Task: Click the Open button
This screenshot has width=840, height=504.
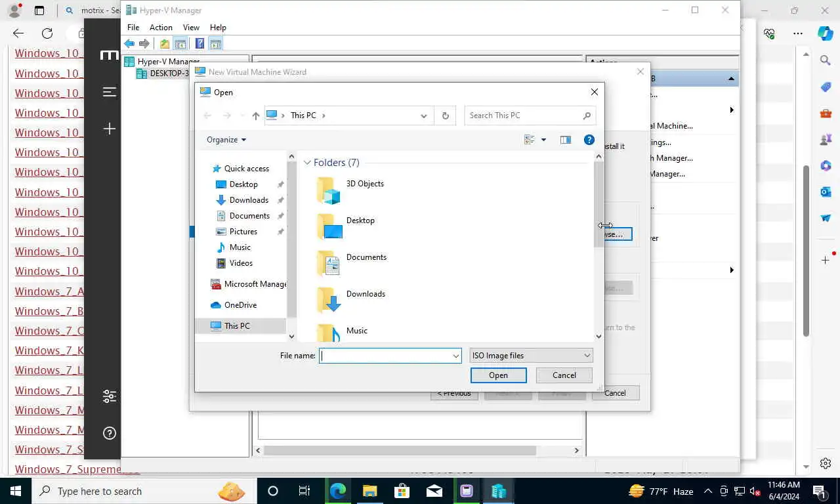Action: pos(498,375)
